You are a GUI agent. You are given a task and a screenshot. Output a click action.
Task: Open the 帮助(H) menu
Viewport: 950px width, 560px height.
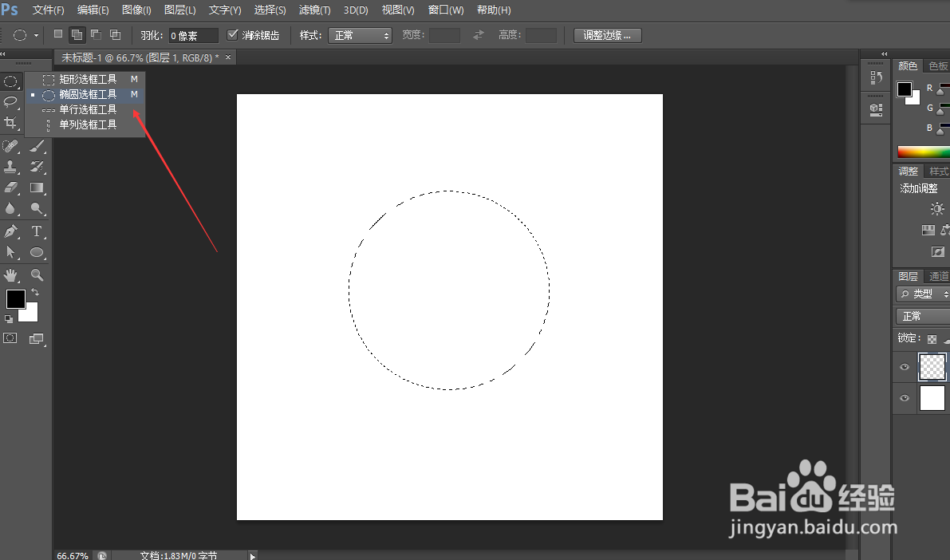click(494, 10)
